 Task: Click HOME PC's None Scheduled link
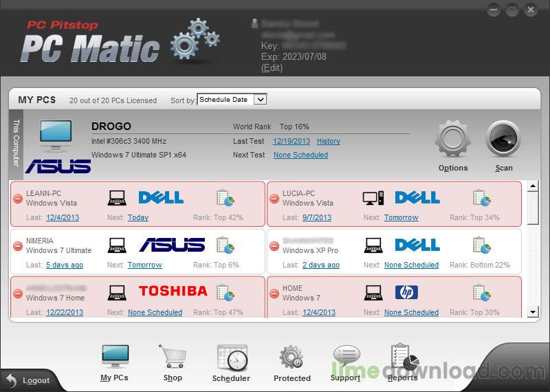(x=411, y=312)
